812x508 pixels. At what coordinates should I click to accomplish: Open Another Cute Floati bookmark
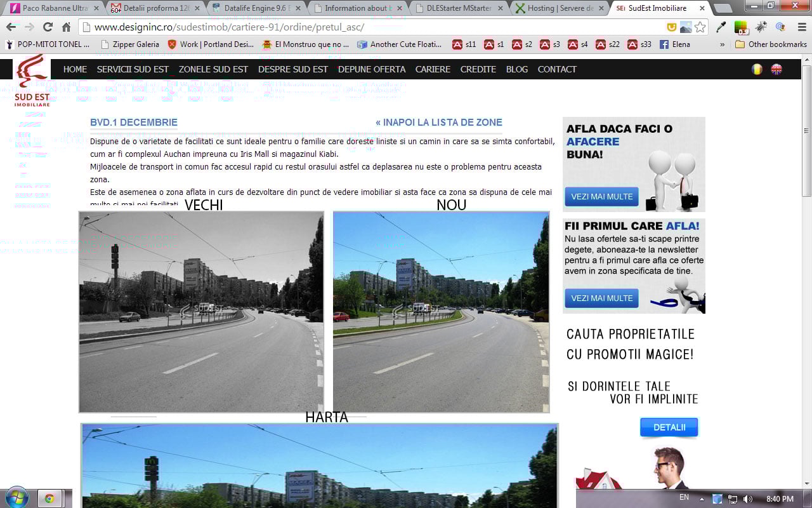pyautogui.click(x=400, y=44)
